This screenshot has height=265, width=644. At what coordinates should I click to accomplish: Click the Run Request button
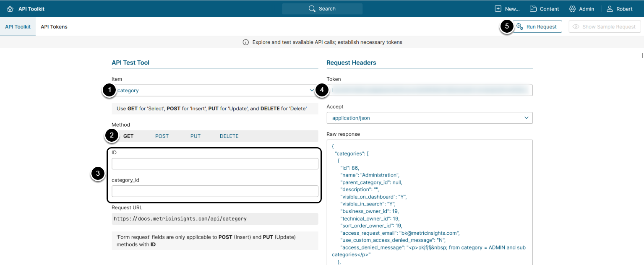541,27
